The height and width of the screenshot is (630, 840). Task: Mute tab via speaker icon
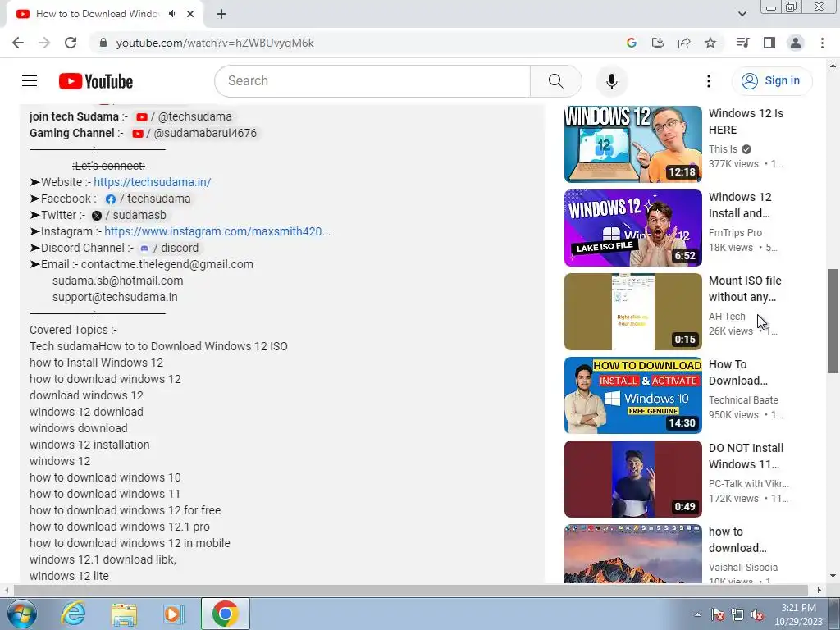pos(172,14)
